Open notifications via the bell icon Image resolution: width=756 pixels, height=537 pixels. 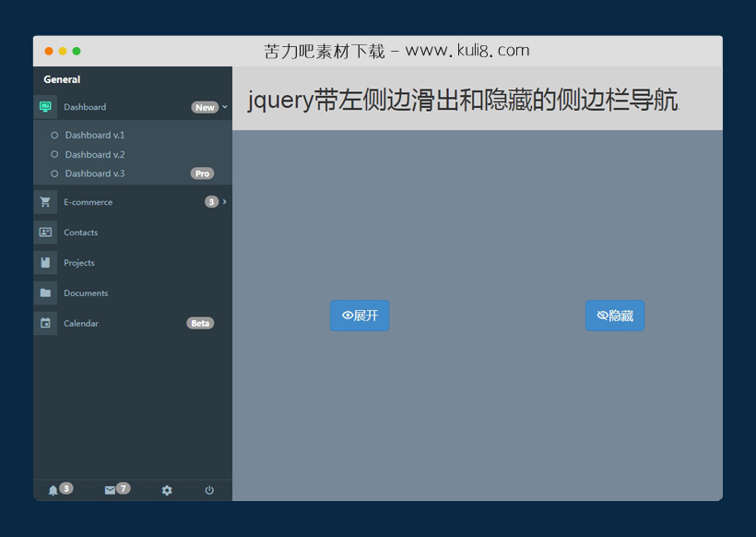coord(53,490)
